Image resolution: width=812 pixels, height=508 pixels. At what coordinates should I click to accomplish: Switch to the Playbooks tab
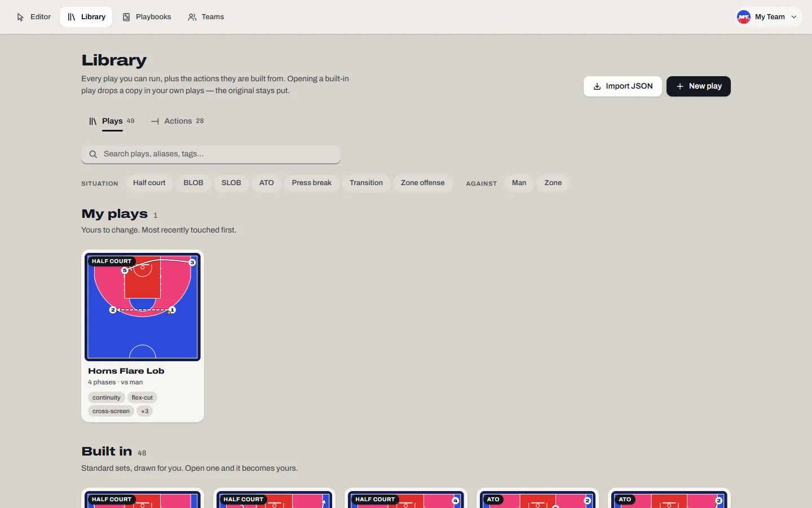[x=147, y=17]
